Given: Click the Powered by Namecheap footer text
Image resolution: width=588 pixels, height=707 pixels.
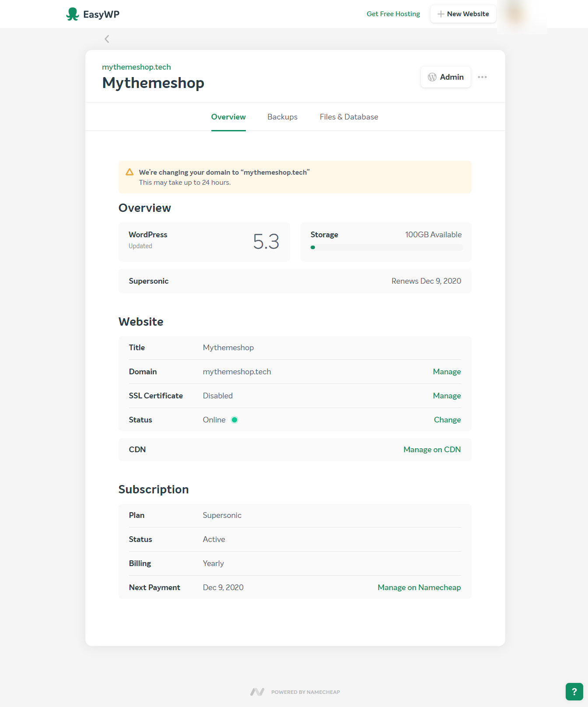Looking at the screenshot, I should click(305, 692).
